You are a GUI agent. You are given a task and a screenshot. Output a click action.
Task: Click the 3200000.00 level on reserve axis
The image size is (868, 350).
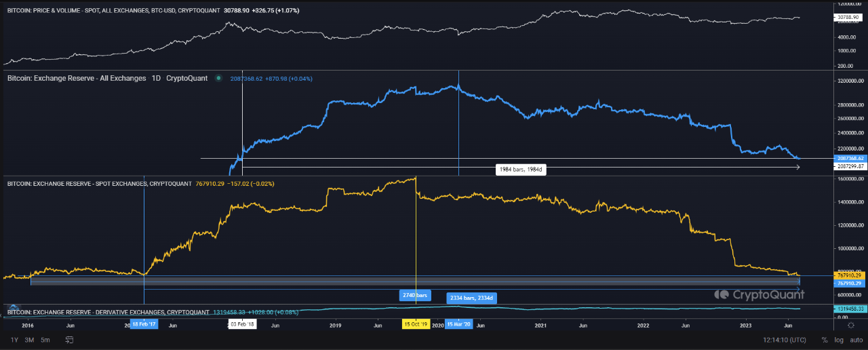850,81
